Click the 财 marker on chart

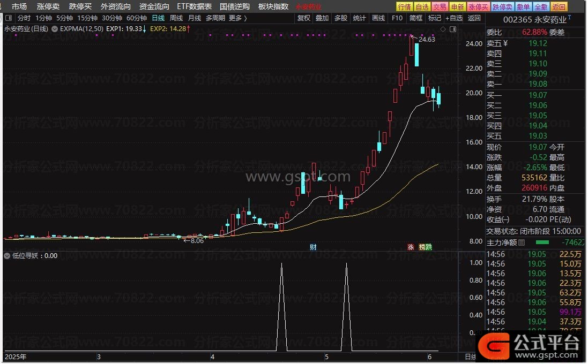[313, 247]
